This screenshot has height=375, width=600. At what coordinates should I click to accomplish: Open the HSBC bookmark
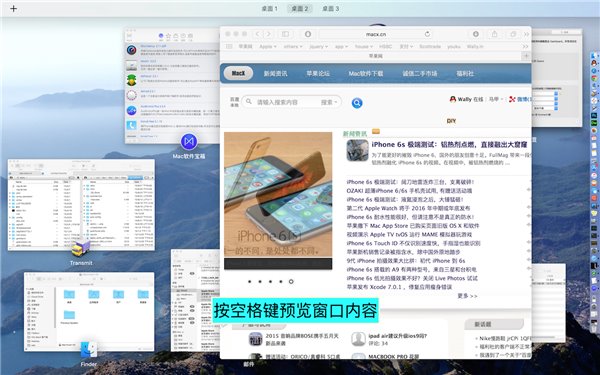point(385,46)
